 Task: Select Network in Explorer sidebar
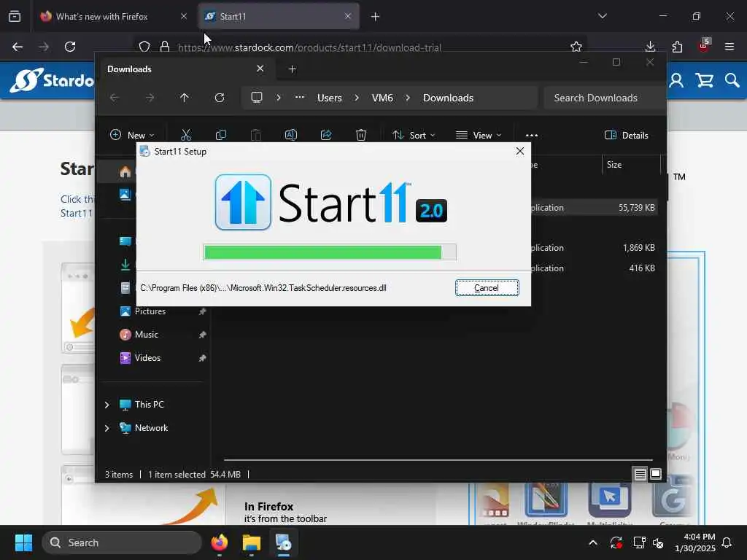[x=151, y=427]
